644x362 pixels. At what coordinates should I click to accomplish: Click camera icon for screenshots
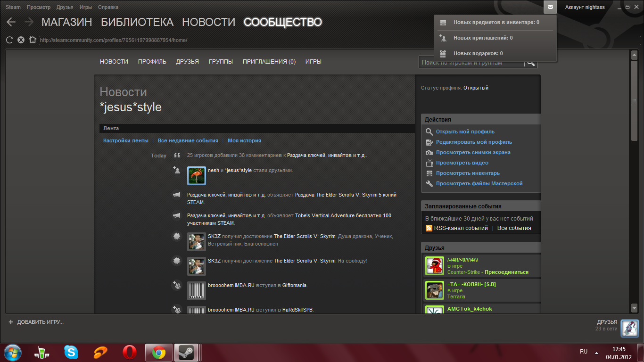pos(429,153)
